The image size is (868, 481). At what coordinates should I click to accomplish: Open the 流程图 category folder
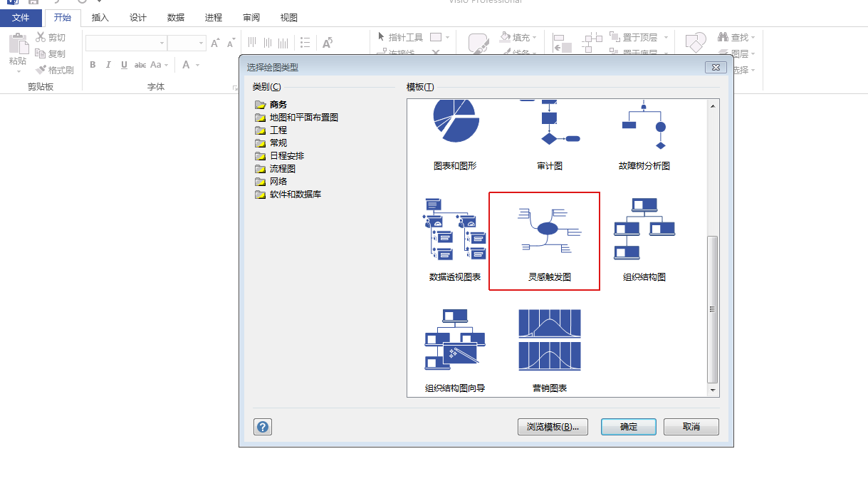[275, 169]
